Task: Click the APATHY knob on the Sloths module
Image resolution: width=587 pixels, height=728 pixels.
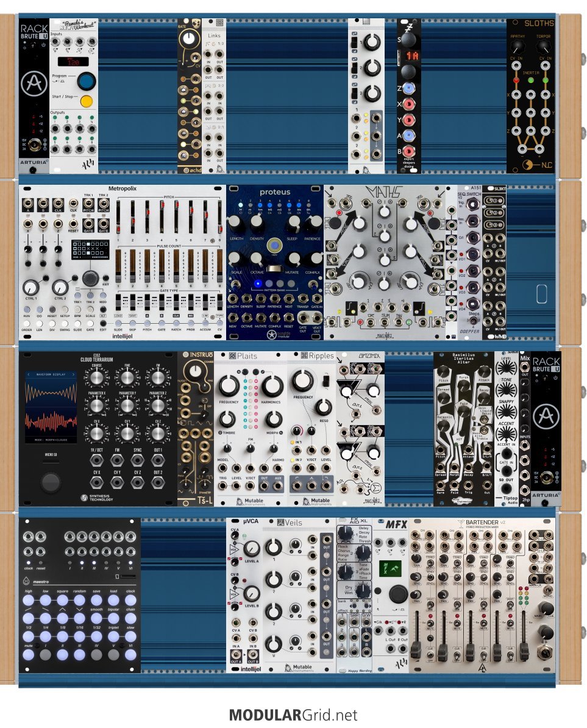Action: pos(516,46)
